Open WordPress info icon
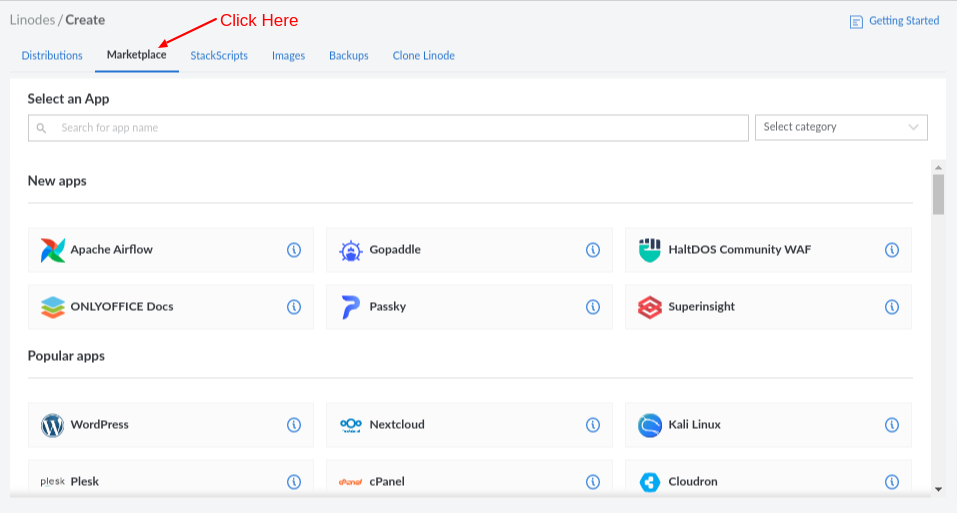The image size is (957, 513). click(x=294, y=425)
